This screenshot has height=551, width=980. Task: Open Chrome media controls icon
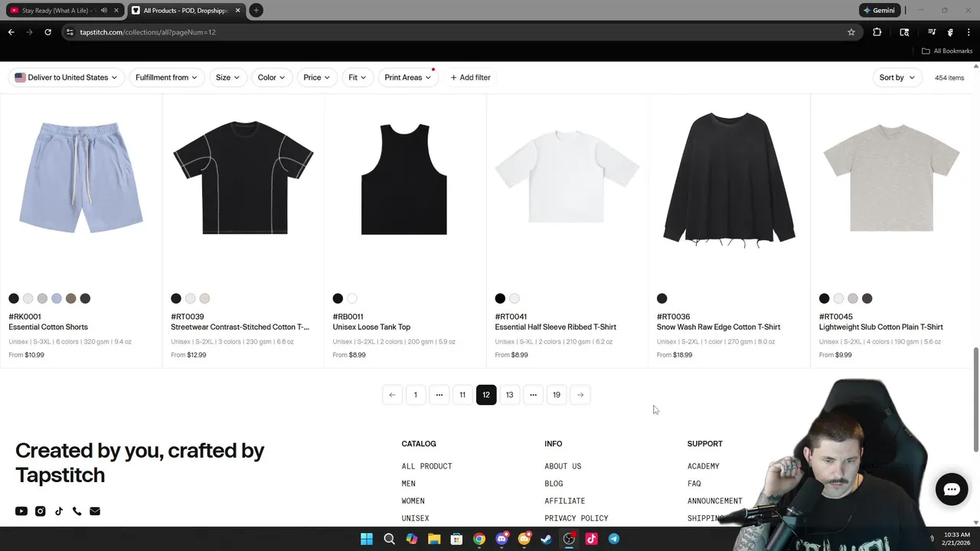tap(932, 32)
